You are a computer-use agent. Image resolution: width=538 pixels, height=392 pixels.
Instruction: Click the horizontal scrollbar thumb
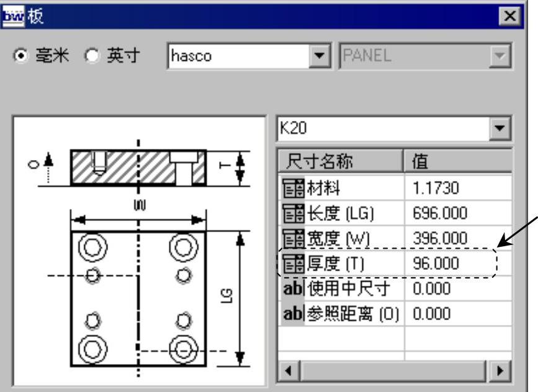click(393, 371)
